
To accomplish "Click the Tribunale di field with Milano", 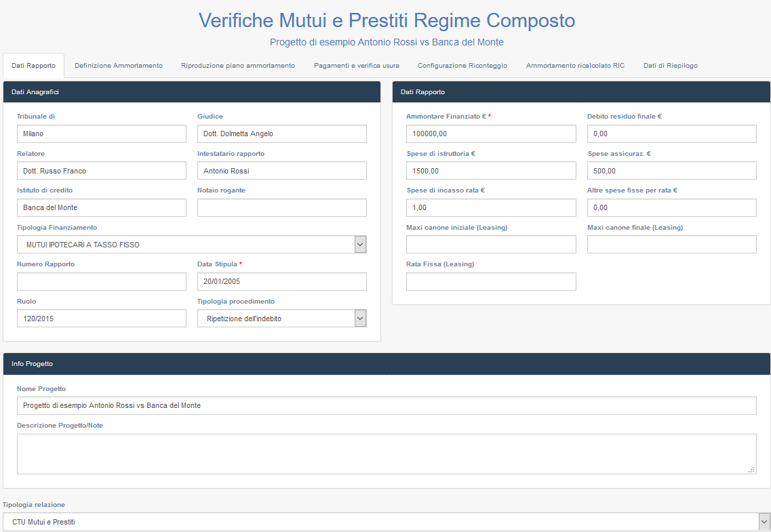I will tap(102, 134).
